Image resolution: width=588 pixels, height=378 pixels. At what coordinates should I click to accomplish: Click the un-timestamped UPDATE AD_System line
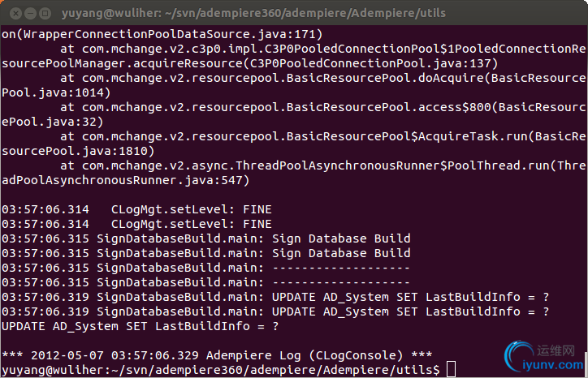point(141,326)
